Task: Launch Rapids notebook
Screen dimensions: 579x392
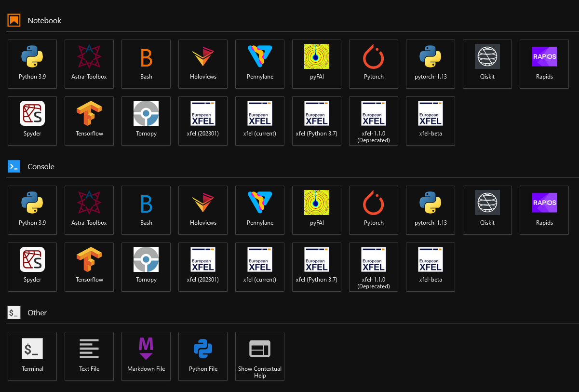Action: click(544, 64)
